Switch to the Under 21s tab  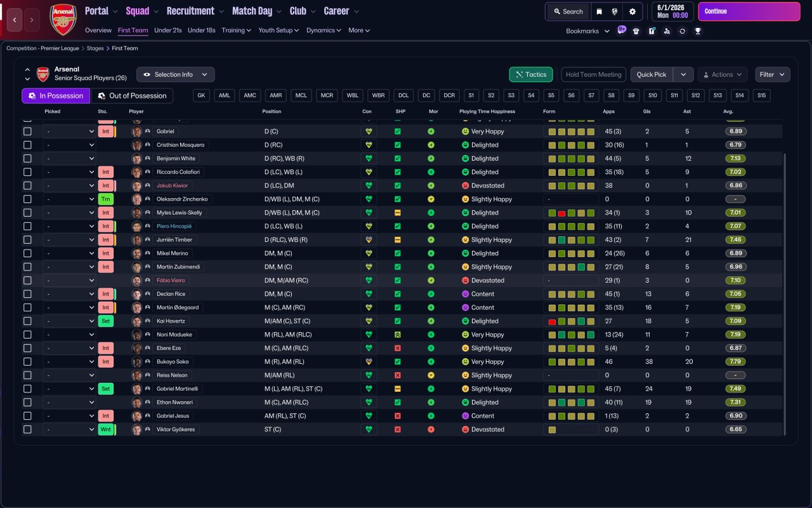point(168,30)
